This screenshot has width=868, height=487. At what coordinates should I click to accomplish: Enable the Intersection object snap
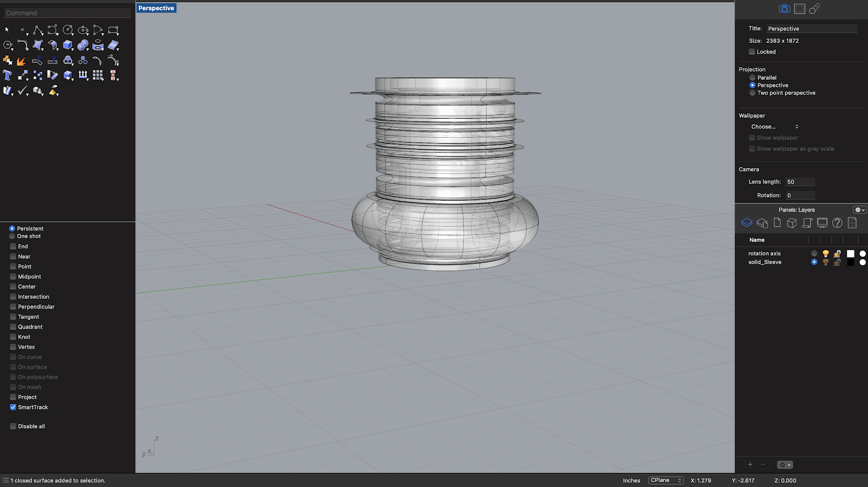pyautogui.click(x=13, y=297)
